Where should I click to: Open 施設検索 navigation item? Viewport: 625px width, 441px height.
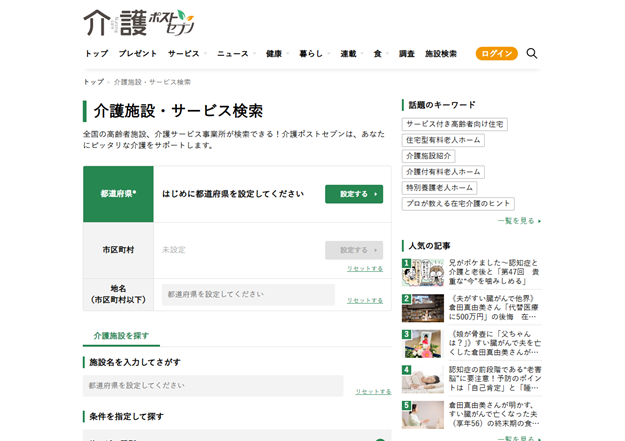pos(441,53)
